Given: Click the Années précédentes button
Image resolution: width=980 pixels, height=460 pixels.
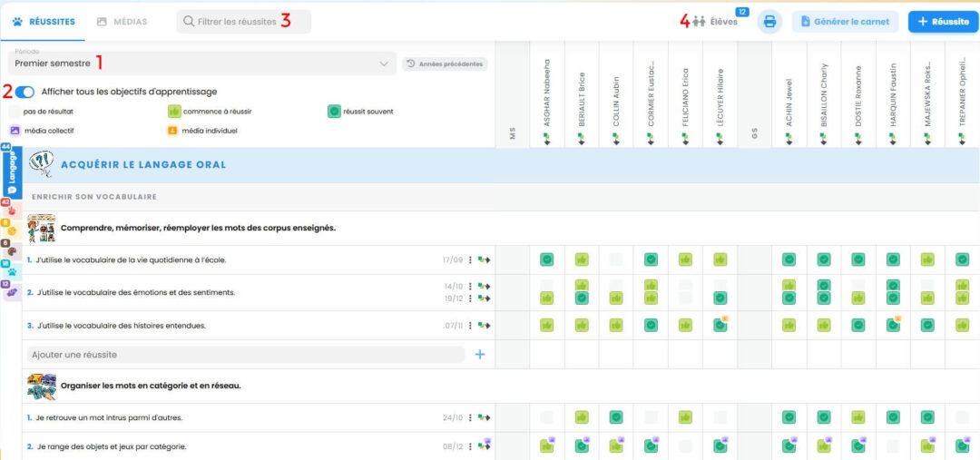Looking at the screenshot, I should coord(445,64).
